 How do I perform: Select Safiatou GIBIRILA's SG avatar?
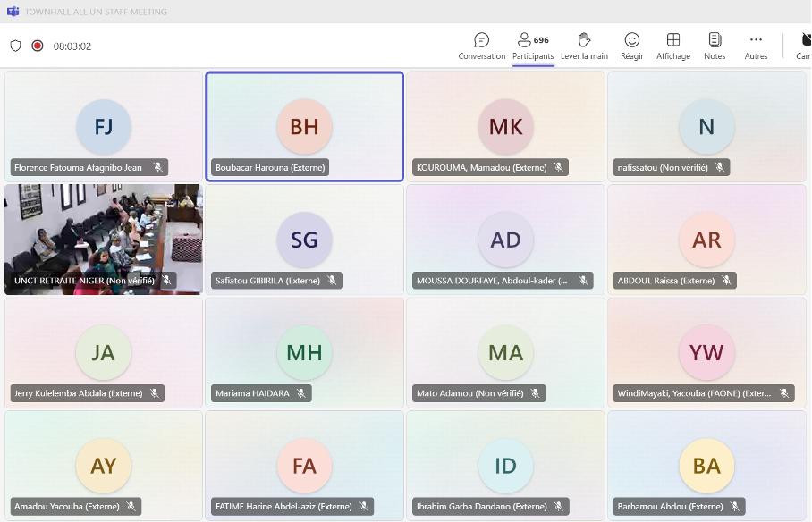pos(304,240)
